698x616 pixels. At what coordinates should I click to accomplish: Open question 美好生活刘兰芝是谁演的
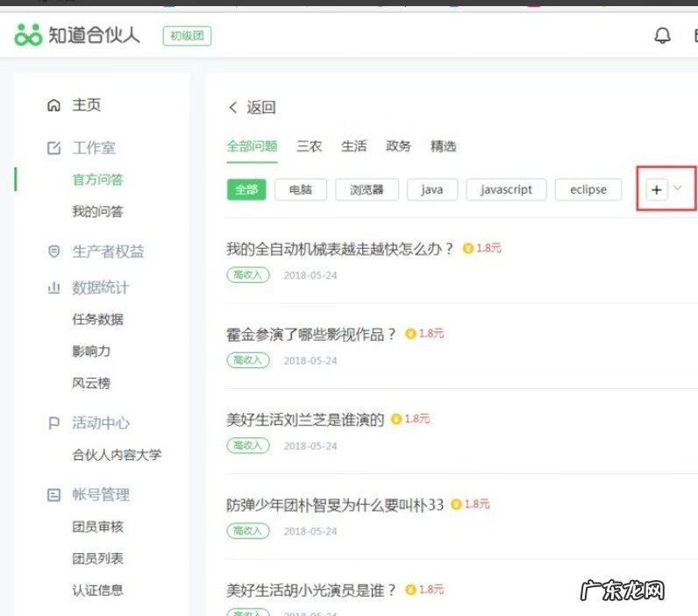click(305, 420)
